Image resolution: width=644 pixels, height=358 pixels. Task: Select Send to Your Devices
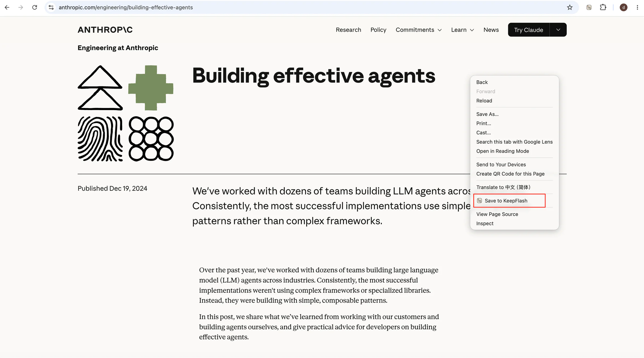pyautogui.click(x=514, y=165)
